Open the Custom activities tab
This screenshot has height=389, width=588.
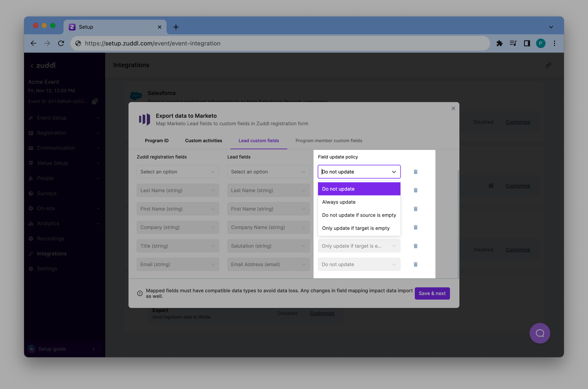[x=203, y=141]
